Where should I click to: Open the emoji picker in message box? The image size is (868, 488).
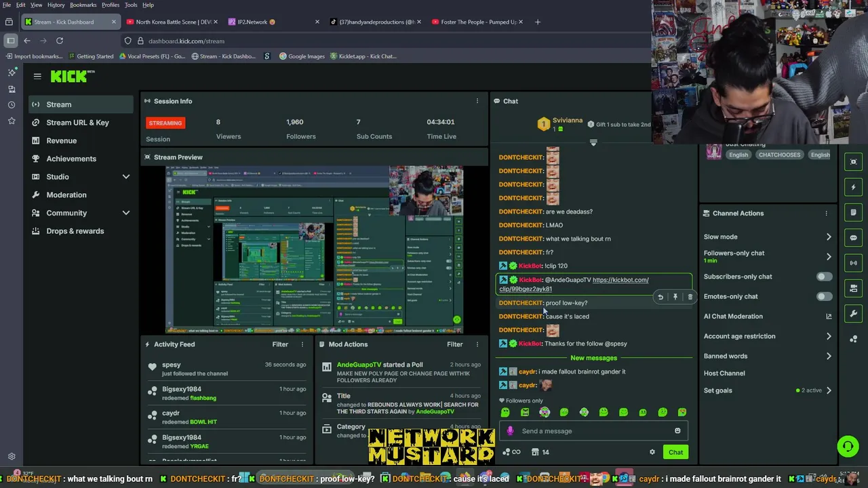pos(677,431)
